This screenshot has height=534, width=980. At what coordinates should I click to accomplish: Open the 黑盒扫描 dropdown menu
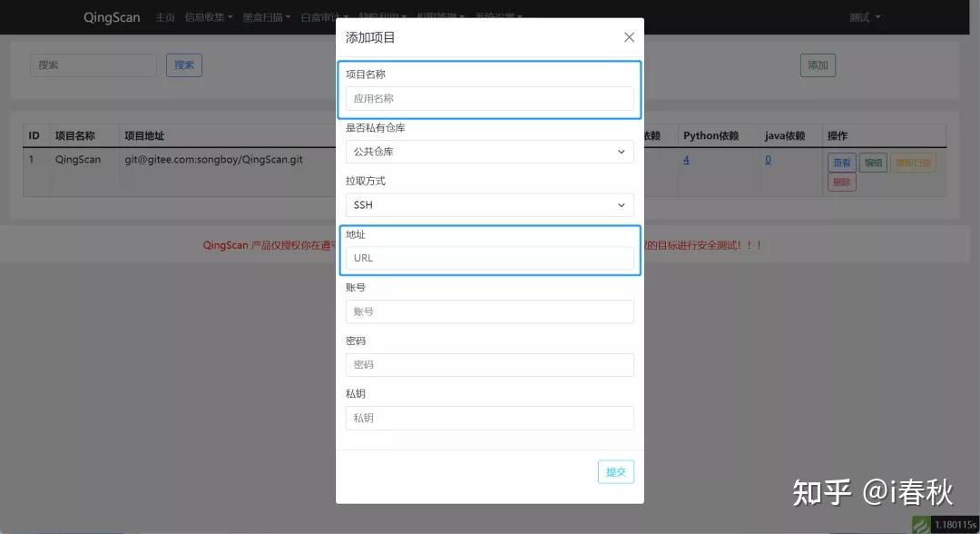pos(266,17)
